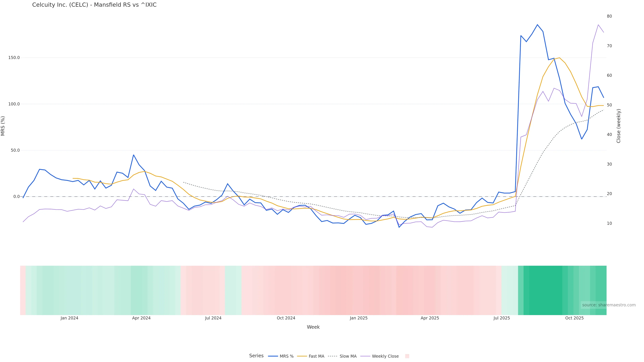Click the Series legend title

coord(256,356)
